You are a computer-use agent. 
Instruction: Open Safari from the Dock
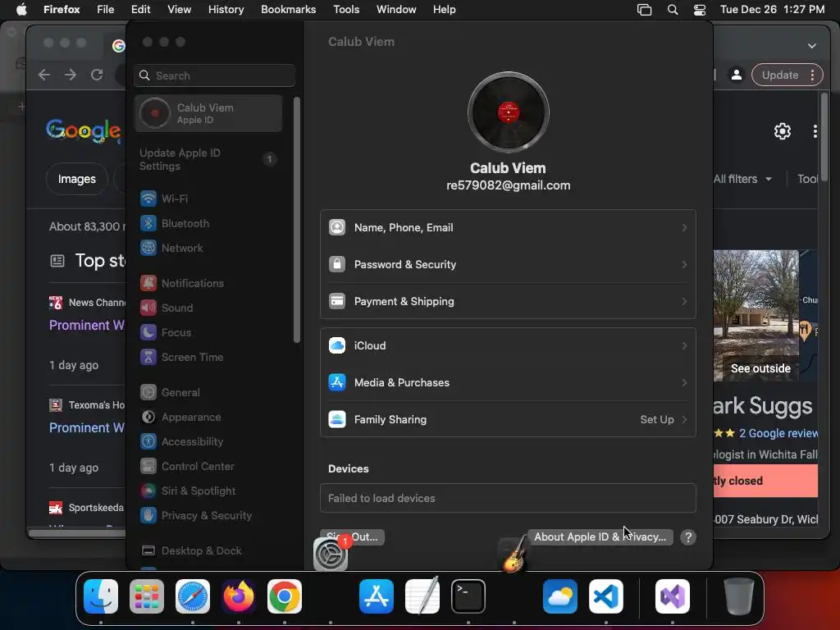click(x=193, y=596)
